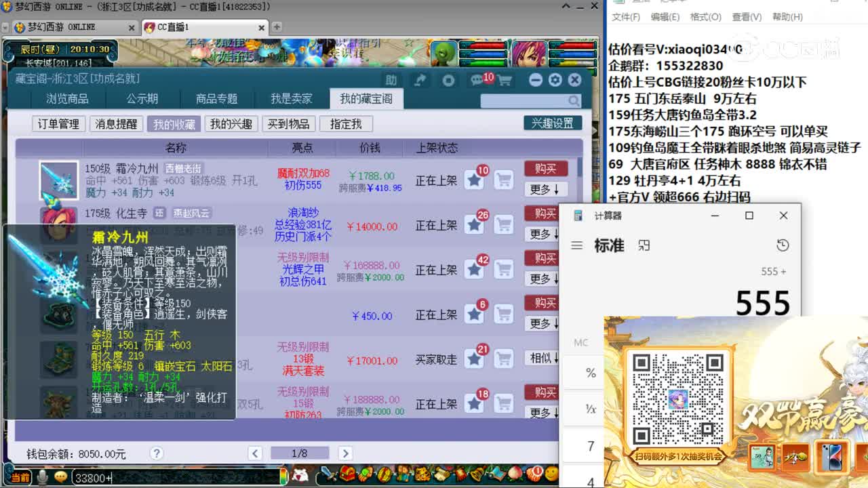Open calculator navigation hamburger menu
The height and width of the screenshot is (488, 868).
click(x=577, y=245)
